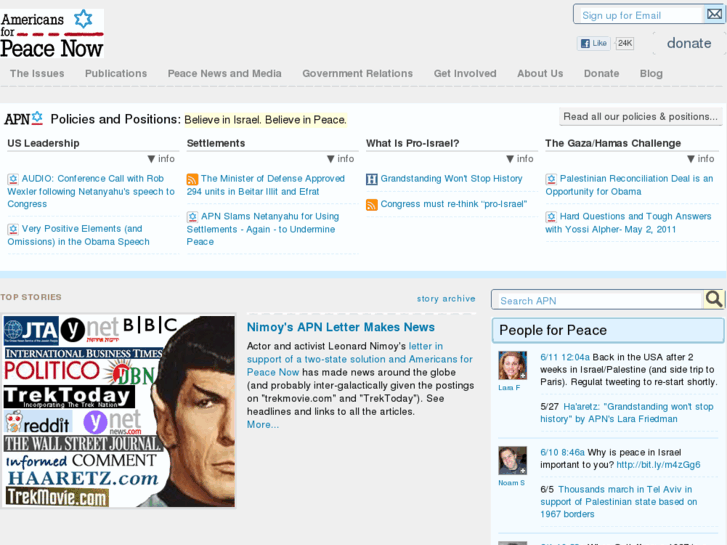Expand info under What Is Pro-Israel?
727x545 pixels.
tap(520, 159)
